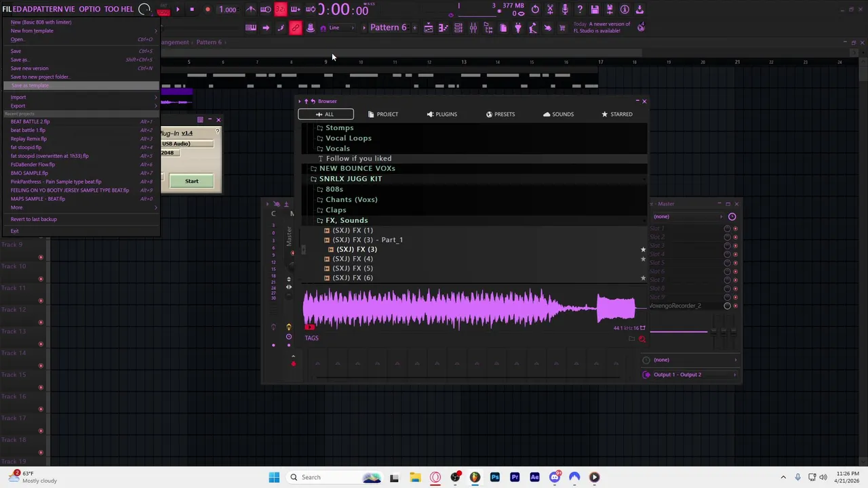The image size is (868, 488).
Task: Toggle star on (SXJ) FX (3)
Action: [x=643, y=249]
